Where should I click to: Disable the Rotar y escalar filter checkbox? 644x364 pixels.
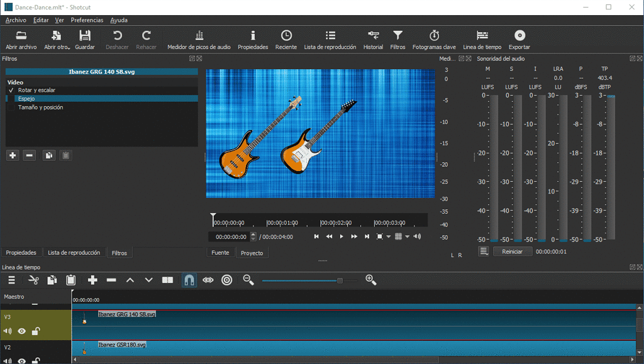coord(11,91)
